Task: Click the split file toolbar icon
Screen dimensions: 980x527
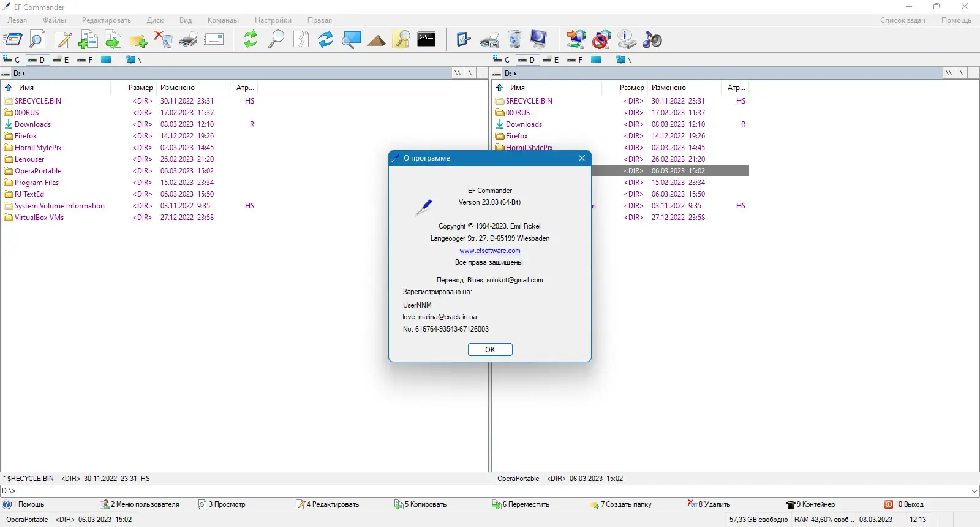Action: point(301,40)
